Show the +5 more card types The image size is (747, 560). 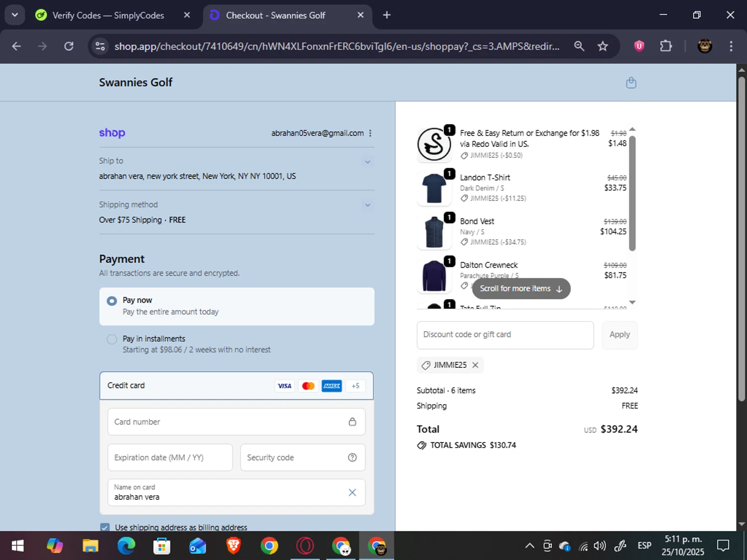coord(356,386)
